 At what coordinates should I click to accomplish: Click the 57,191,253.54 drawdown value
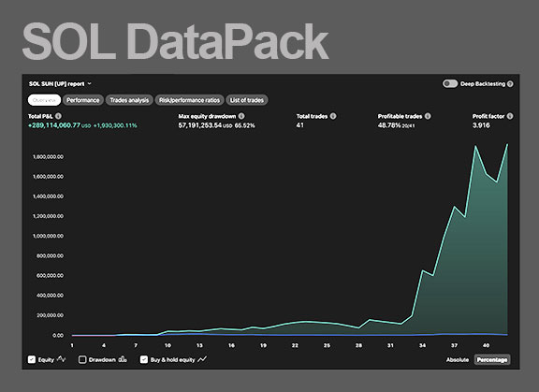click(x=199, y=125)
